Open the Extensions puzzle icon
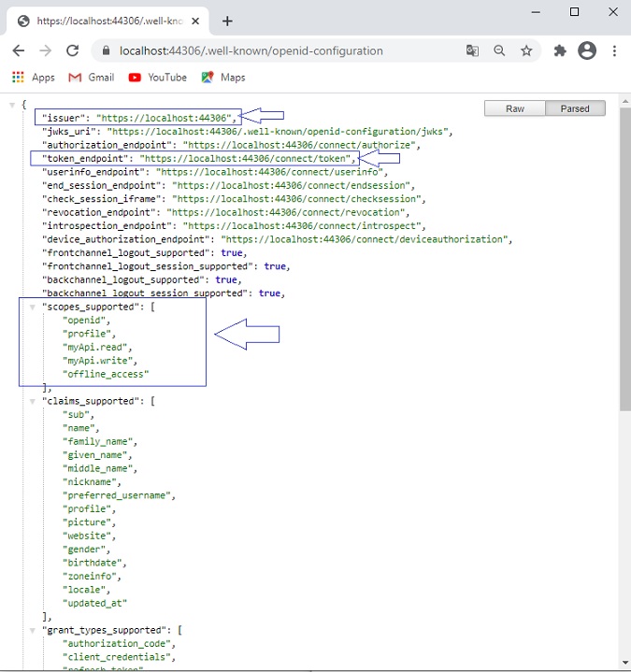The width and height of the screenshot is (631, 672). (x=560, y=51)
